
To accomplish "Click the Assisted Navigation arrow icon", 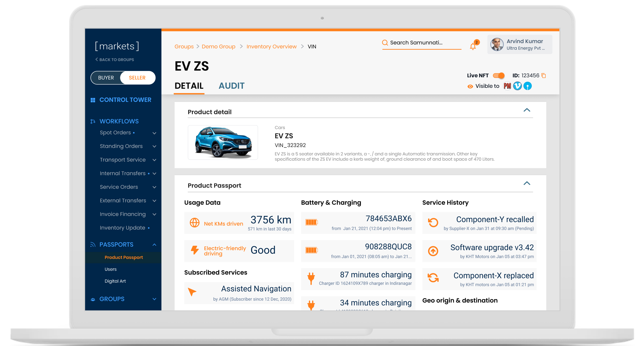I will tap(192, 292).
